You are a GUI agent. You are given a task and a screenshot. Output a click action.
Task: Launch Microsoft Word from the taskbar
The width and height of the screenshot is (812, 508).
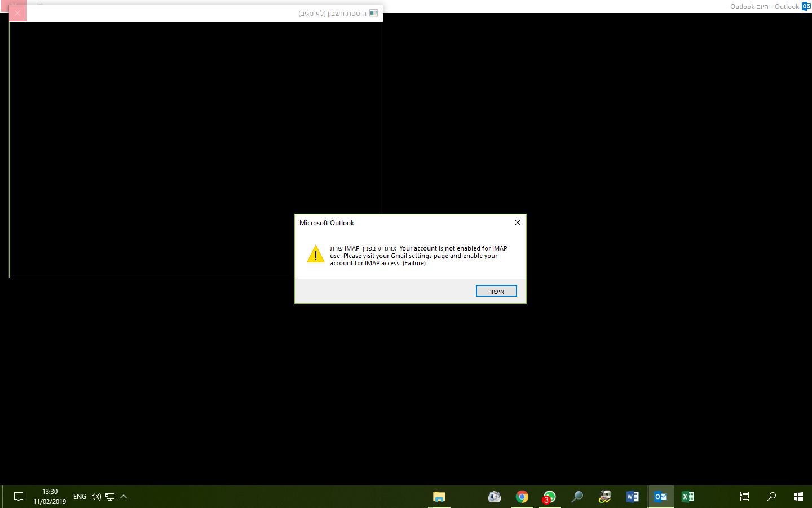(632, 497)
